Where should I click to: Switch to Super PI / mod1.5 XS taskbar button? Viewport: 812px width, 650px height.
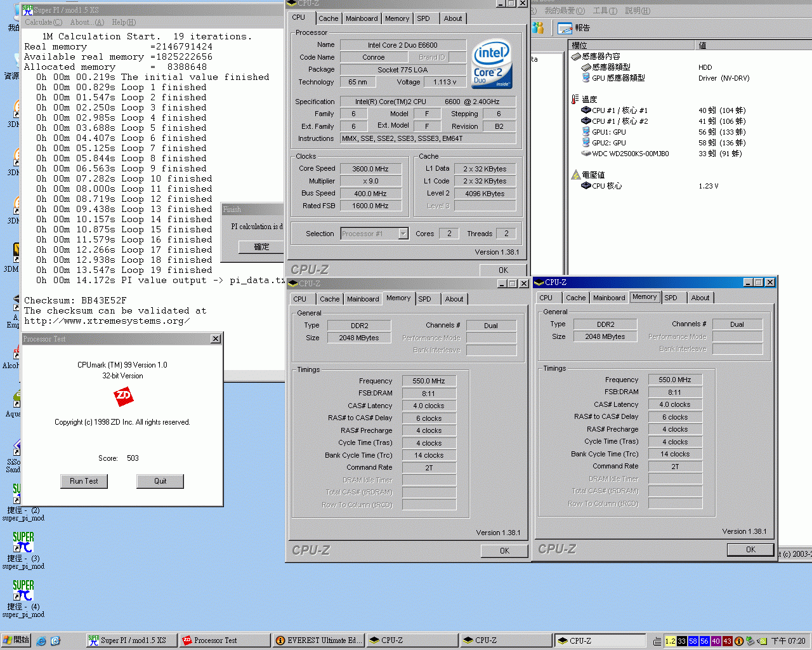tap(130, 640)
